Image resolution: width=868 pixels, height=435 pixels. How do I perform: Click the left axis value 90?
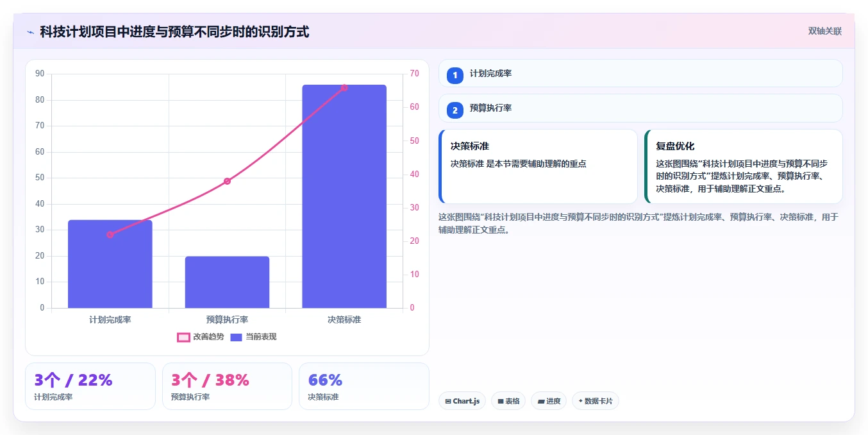40,74
